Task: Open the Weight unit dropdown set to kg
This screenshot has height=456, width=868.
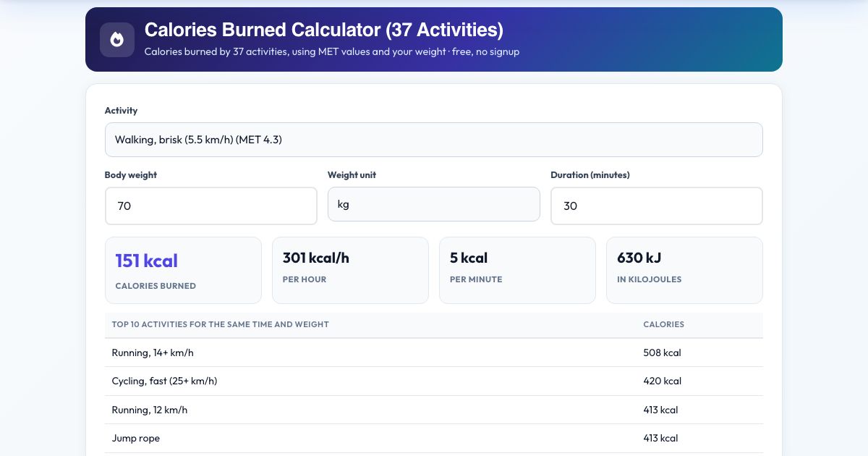Action: click(x=434, y=204)
